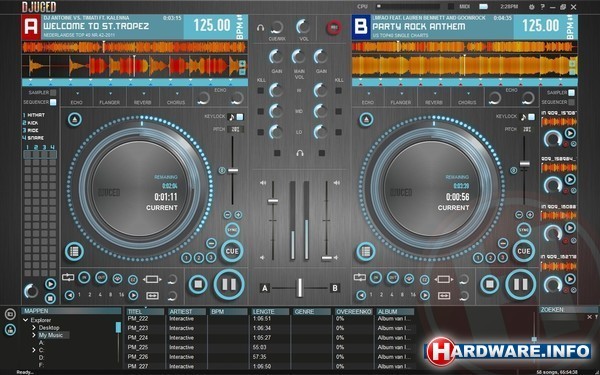
Task: Open deck A REVERB effect dropdown
Action: [x=143, y=93]
